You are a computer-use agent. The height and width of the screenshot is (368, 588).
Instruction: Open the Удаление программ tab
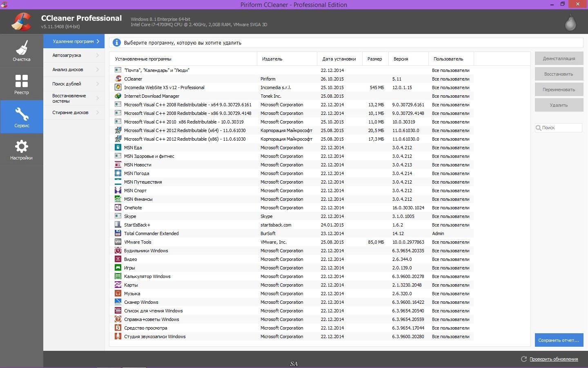[74, 41]
